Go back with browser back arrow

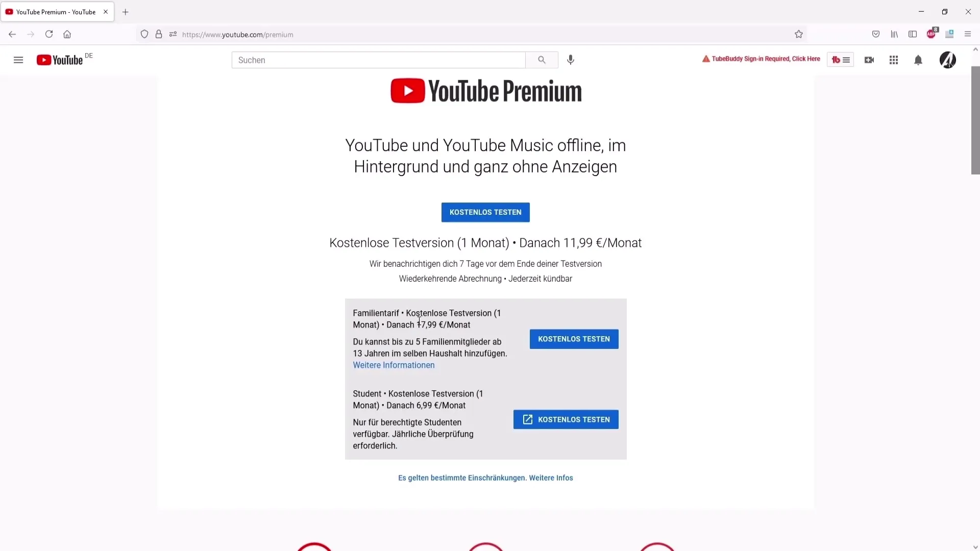(x=12, y=34)
